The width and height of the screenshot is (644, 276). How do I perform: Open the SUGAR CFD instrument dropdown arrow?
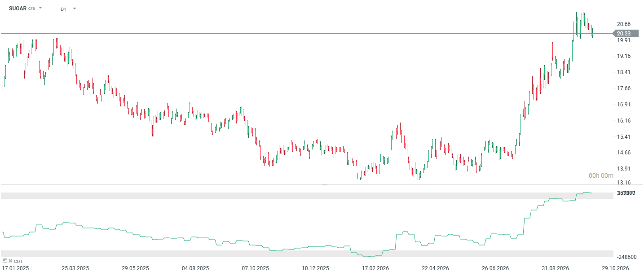40,8
